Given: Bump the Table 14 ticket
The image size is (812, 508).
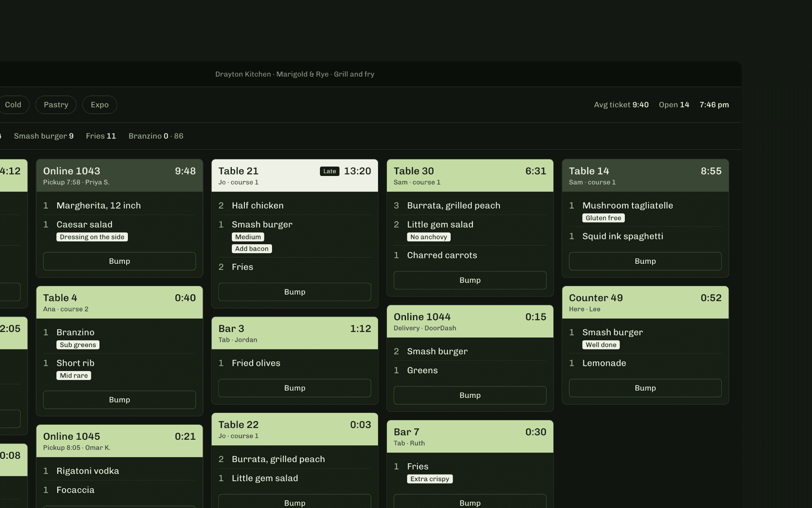Looking at the screenshot, I should click(x=645, y=261).
